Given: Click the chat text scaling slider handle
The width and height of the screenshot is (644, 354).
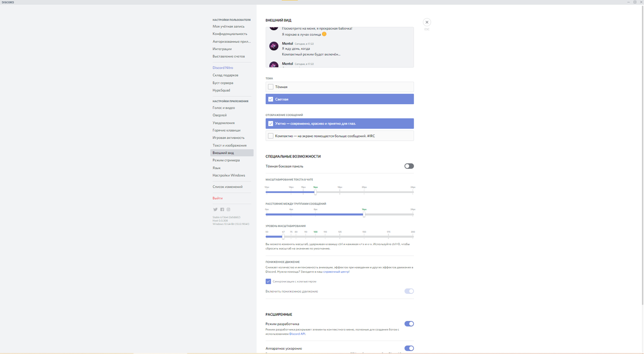Looking at the screenshot, I should tap(316, 192).
